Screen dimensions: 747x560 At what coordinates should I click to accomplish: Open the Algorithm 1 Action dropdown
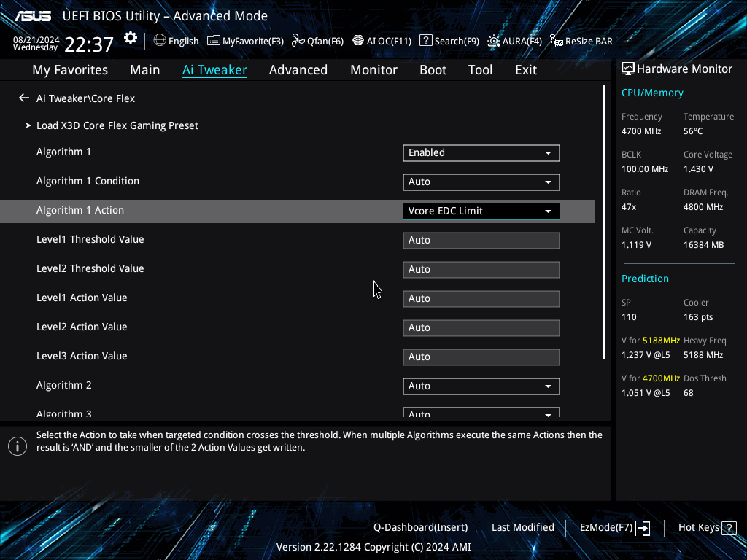tap(481, 211)
